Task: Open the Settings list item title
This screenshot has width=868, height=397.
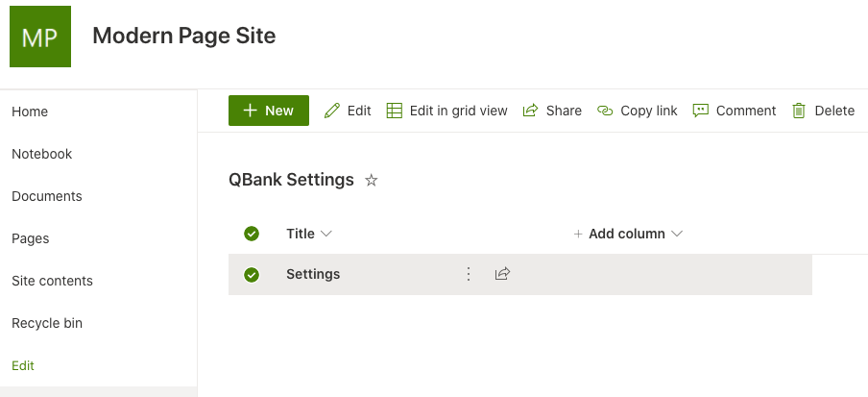Action: (313, 274)
